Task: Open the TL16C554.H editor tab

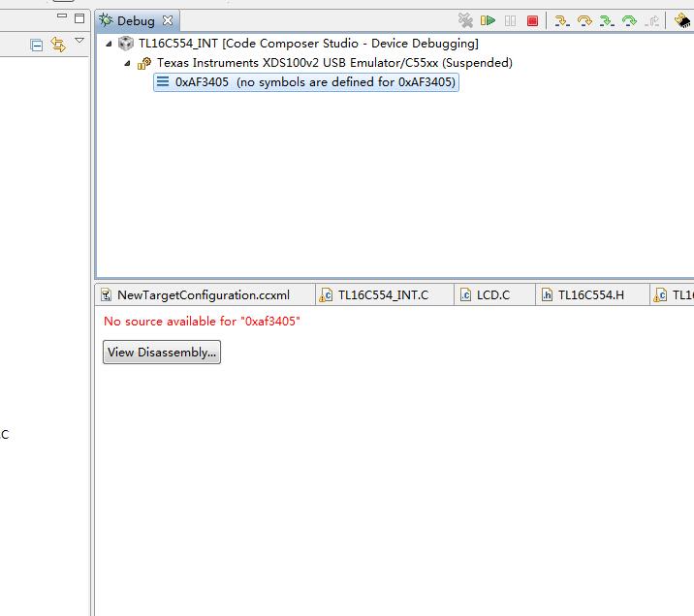Action: (x=591, y=295)
